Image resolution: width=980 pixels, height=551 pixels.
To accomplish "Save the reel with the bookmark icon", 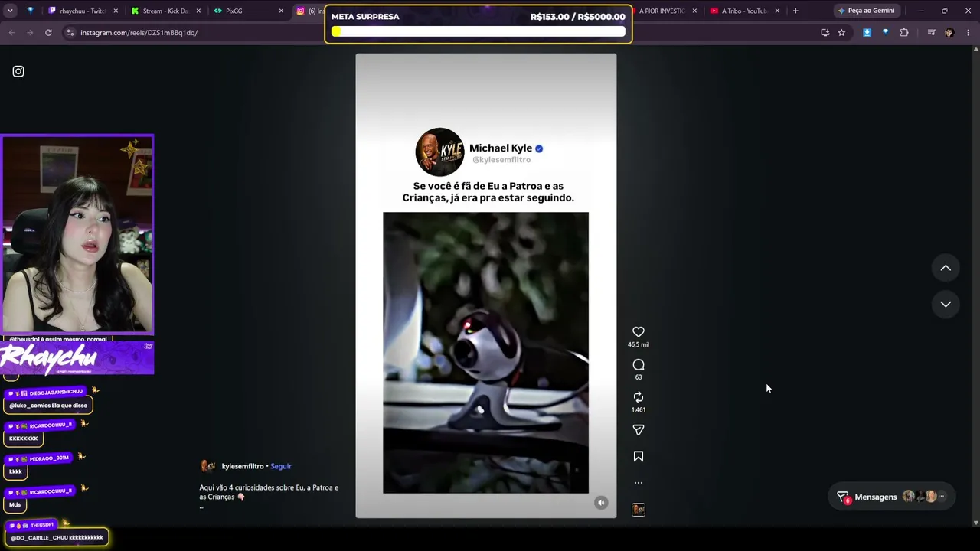I will 639,457.
